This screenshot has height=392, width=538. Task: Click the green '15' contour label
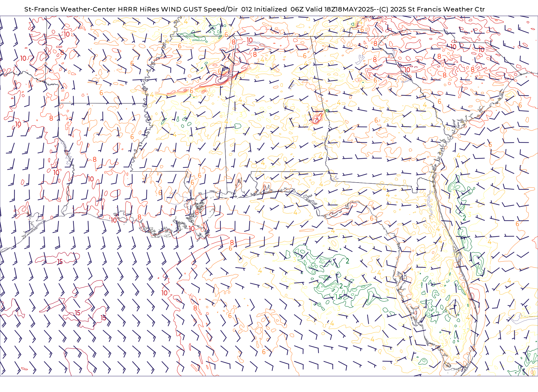point(338,297)
